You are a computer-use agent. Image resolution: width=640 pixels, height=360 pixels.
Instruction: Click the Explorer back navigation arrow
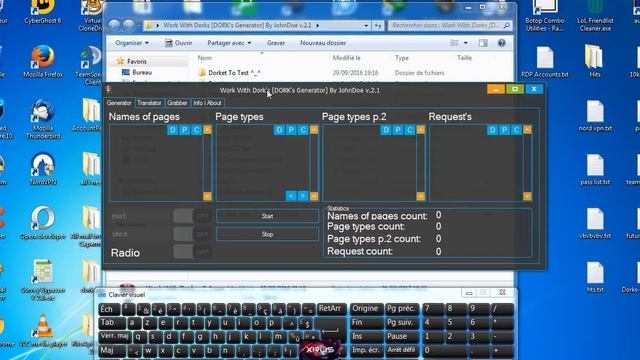tap(114, 25)
